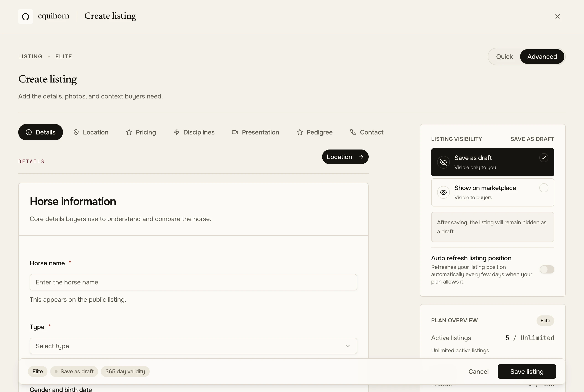Open the Contact tab

[x=367, y=132]
